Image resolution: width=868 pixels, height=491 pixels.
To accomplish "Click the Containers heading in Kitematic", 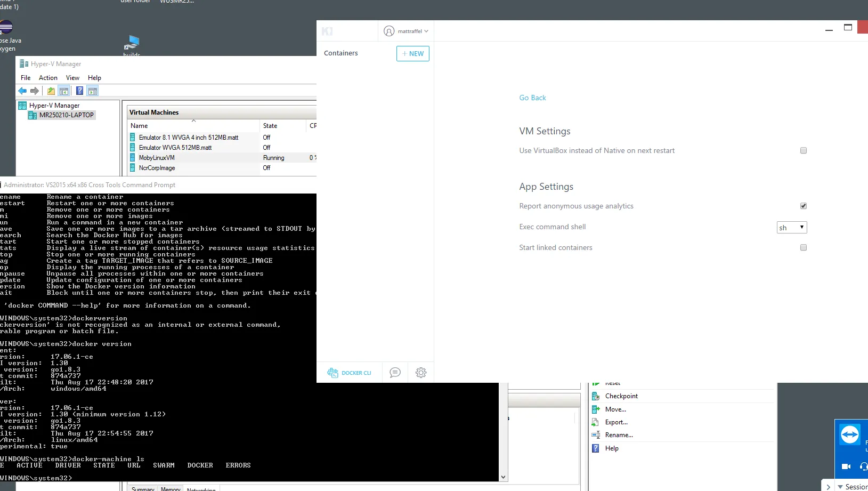I will pos(341,53).
